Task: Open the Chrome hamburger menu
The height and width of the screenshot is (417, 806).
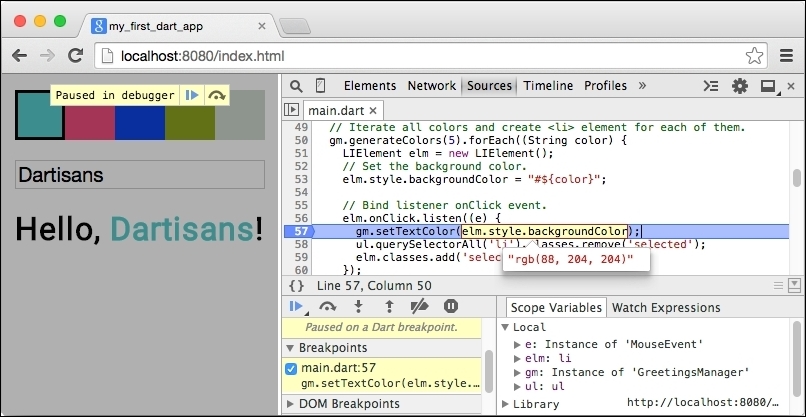Action: 786,56
